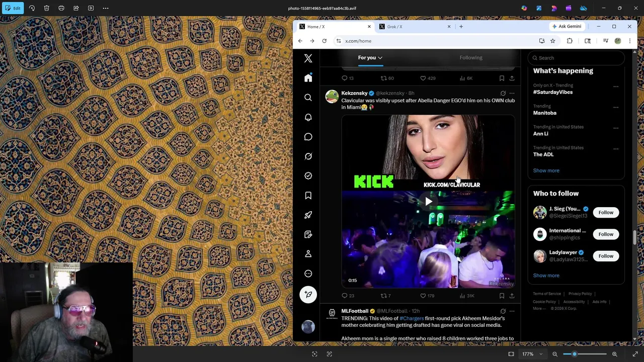644x362 pixels.
Task: Open Designer icon in Photos title bar
Action: coord(539,8)
